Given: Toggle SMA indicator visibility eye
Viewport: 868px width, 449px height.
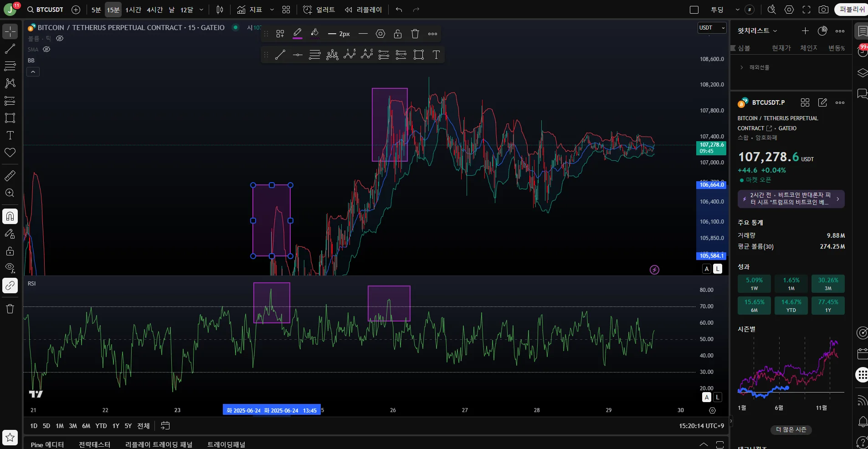Looking at the screenshot, I should [46, 49].
